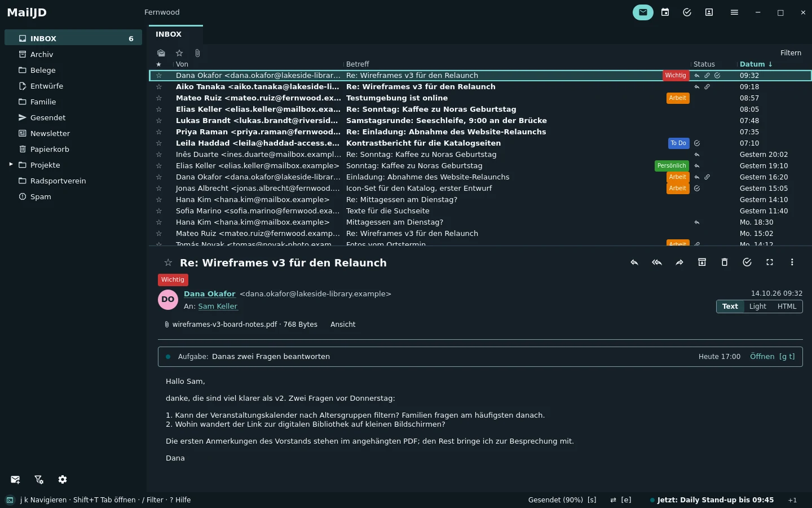This screenshot has height=508, width=812.
Task: Open the calendar view icon in the title bar
Action: [665, 12]
